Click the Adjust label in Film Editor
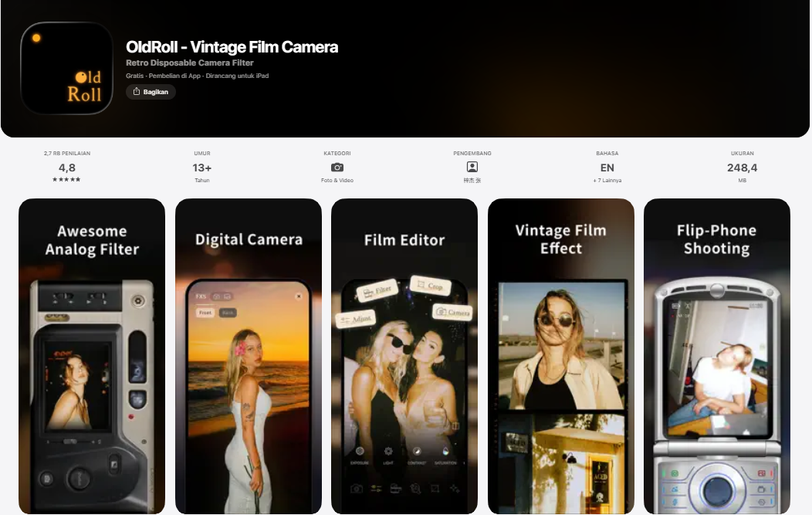The image size is (812, 515). (x=355, y=318)
